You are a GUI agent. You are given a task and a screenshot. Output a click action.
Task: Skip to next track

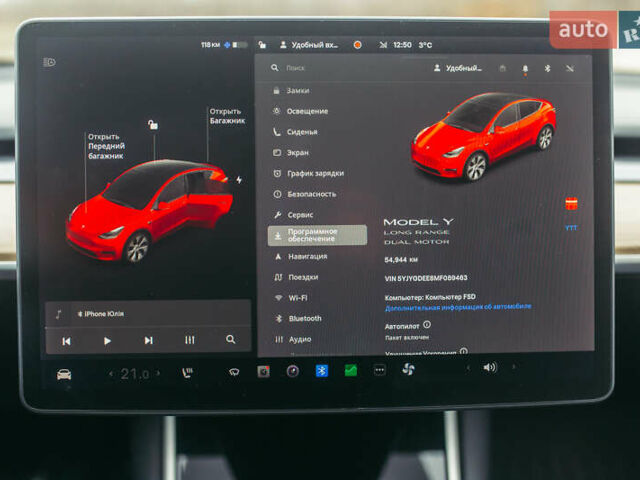[x=149, y=340]
